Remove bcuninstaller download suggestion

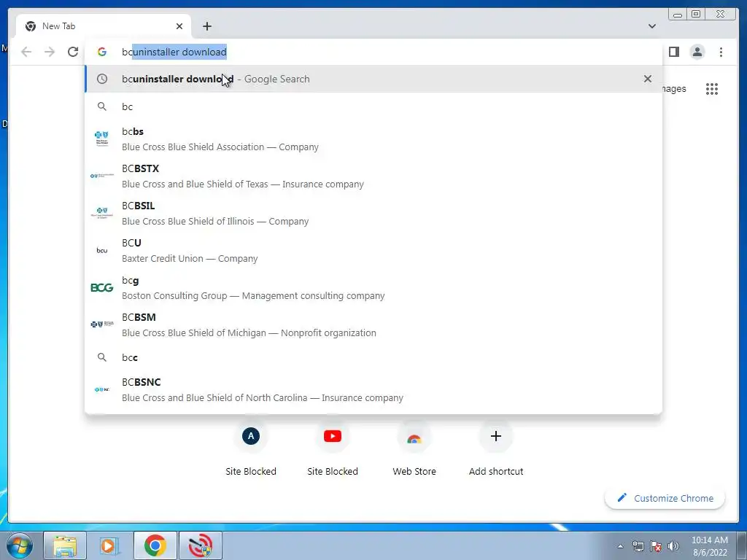tap(648, 79)
